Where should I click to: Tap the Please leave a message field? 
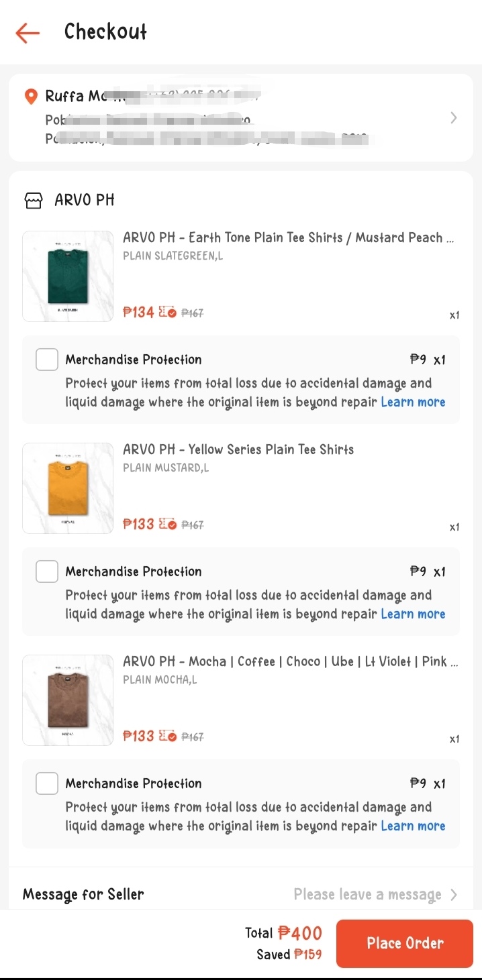click(x=368, y=895)
